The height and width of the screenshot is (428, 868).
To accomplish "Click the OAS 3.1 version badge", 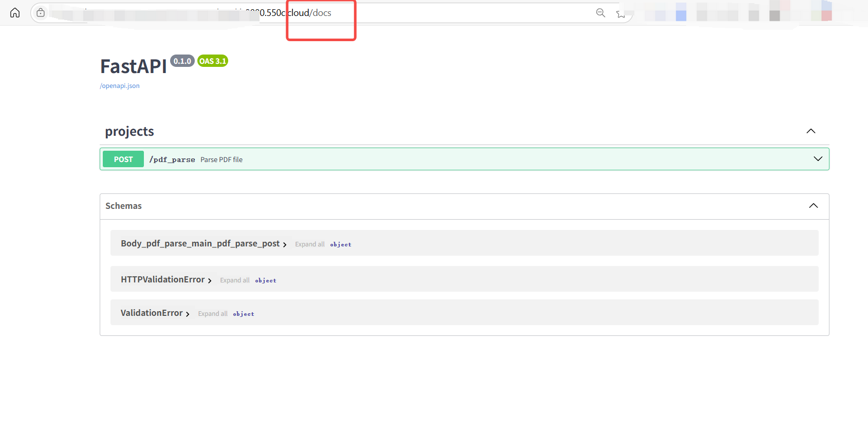I will pos(212,61).
